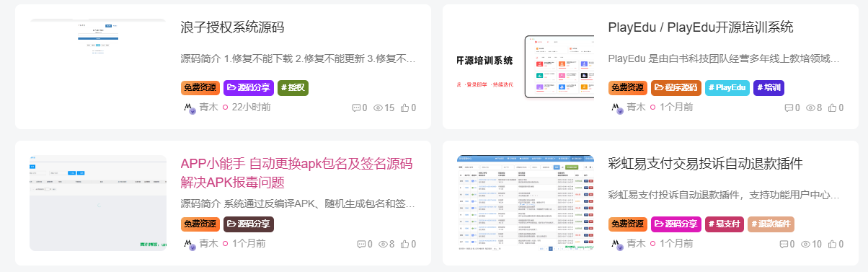Click author avatar on APP小能手 card
The width and height of the screenshot is (868, 272).
(189, 244)
